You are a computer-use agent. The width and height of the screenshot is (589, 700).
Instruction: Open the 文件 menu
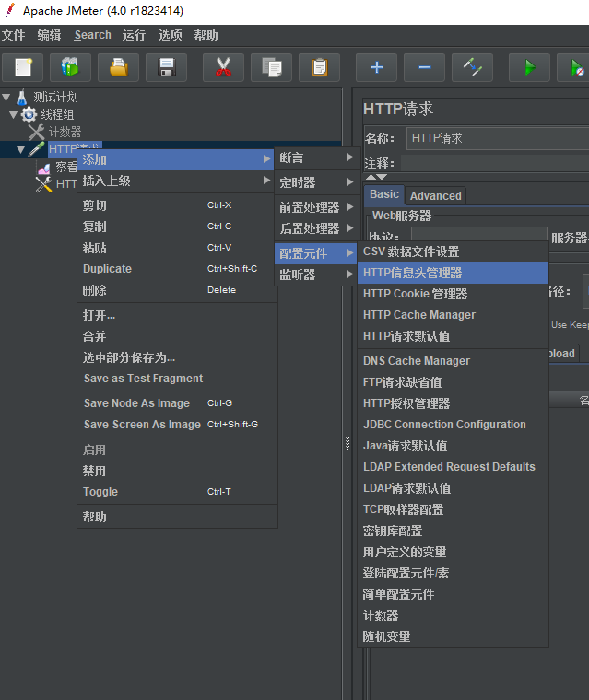pos(14,35)
